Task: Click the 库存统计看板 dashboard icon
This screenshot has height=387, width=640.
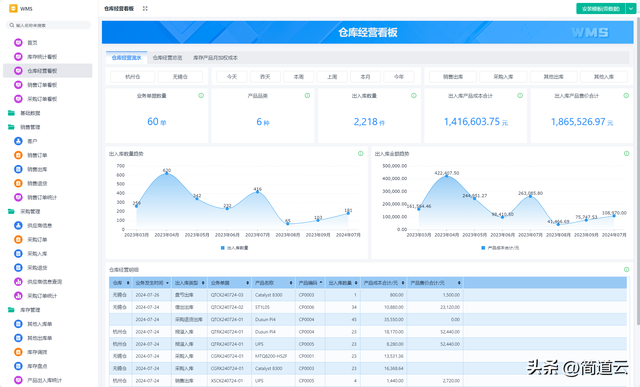Action: [18, 57]
